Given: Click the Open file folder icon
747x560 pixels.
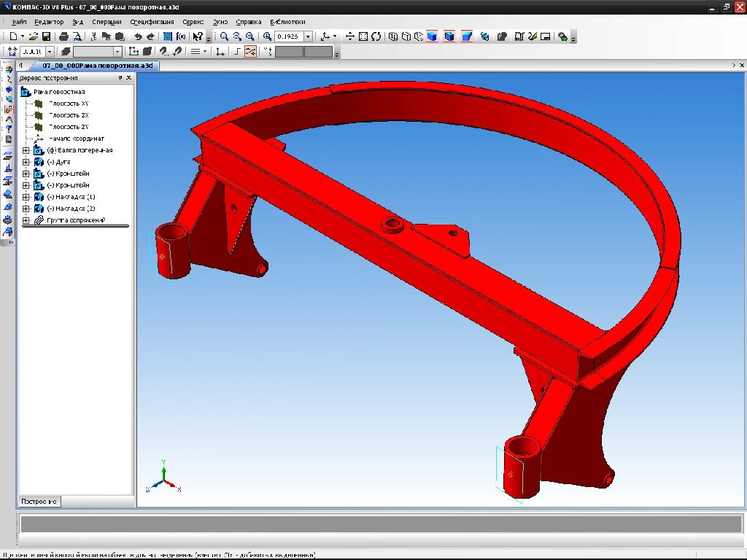Looking at the screenshot, I should click(x=34, y=36).
